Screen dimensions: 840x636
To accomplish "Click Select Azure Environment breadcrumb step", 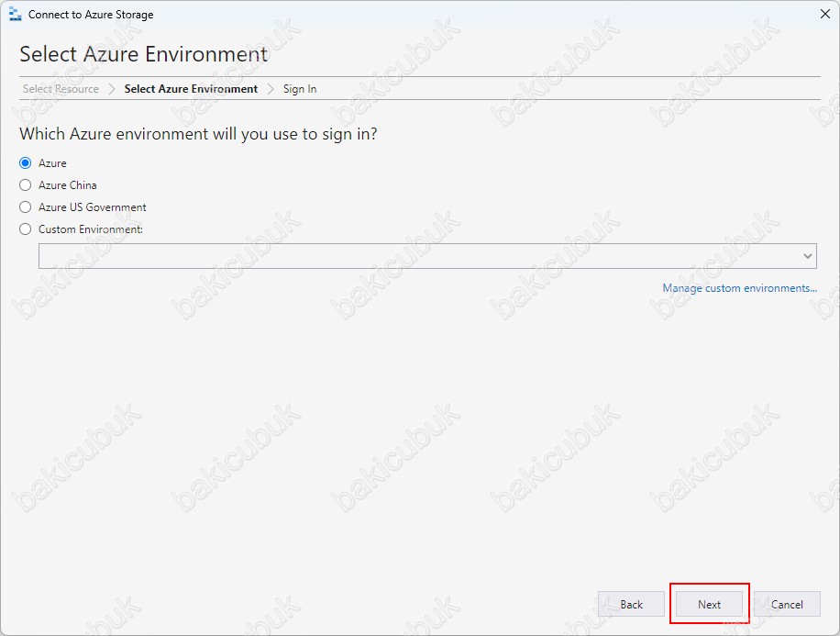I will tap(191, 88).
